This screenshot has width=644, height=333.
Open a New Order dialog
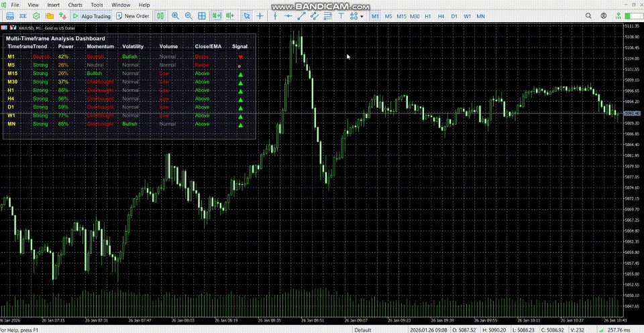click(132, 16)
